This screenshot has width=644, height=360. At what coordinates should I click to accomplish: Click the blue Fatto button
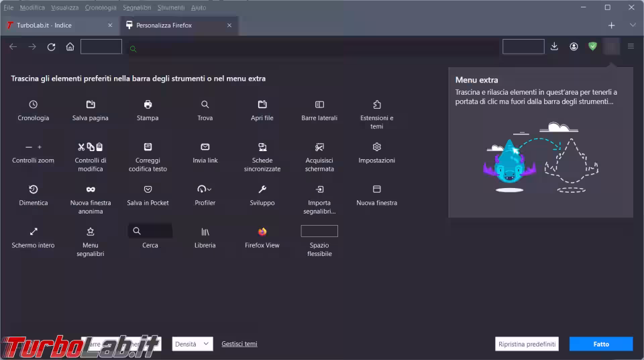coord(601,344)
